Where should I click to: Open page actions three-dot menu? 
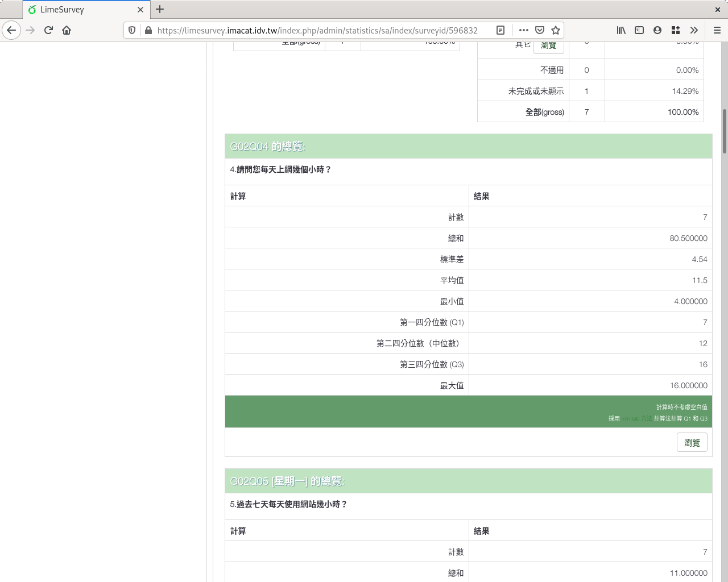coord(524,30)
